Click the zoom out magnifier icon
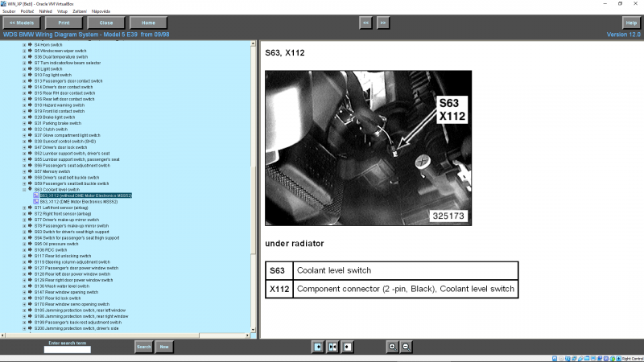 (x=406, y=347)
